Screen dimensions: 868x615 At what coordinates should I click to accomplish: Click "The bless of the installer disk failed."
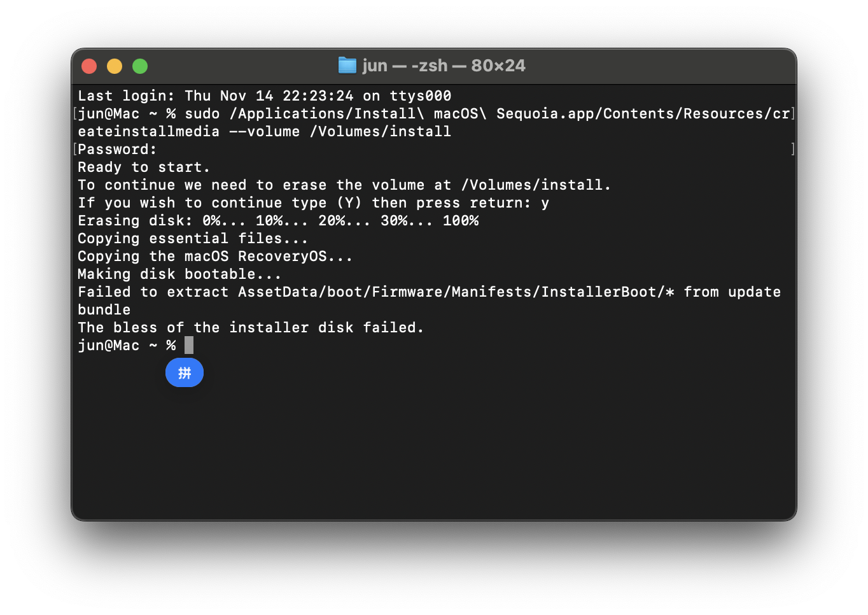[x=251, y=328]
